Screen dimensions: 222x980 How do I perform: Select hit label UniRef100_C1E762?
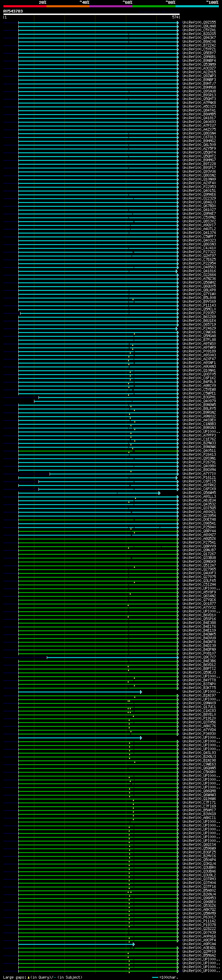(x=199, y=439)
